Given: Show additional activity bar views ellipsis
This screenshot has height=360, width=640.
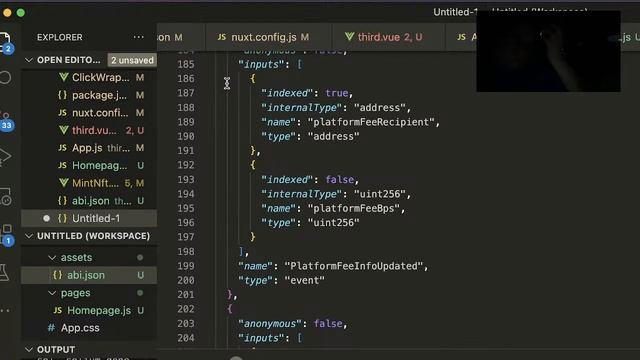Looking at the screenshot, I should point(5,311).
